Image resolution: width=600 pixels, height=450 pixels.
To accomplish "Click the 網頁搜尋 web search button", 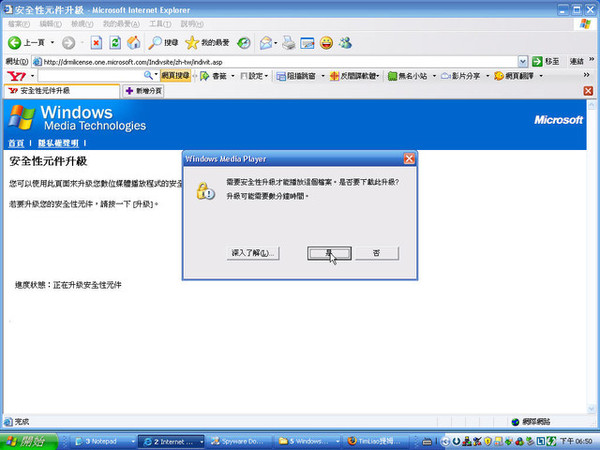I will [175, 75].
